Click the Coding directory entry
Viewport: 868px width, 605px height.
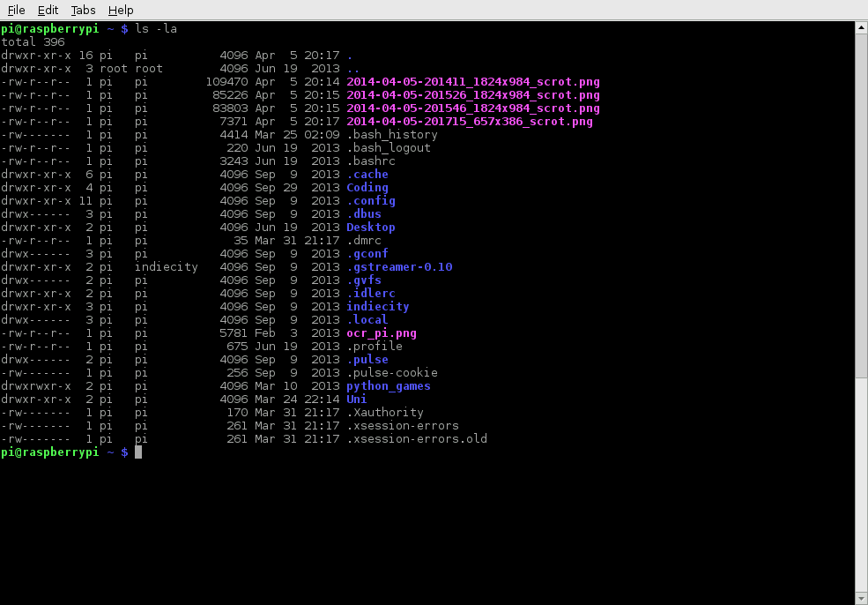tap(367, 188)
